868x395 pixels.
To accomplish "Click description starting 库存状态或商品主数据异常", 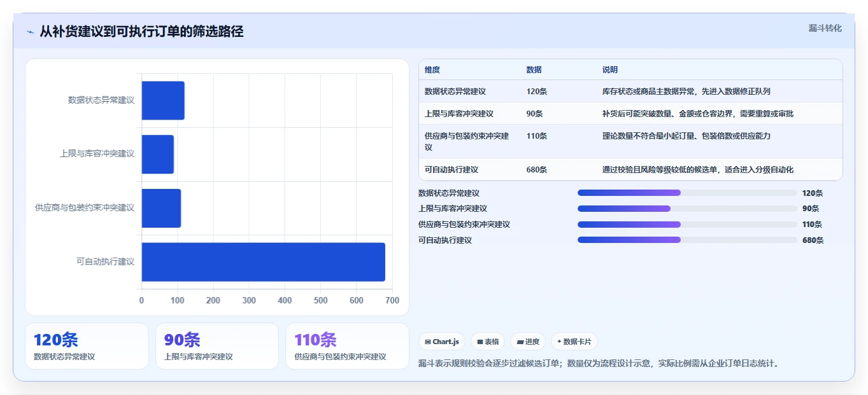I will tap(687, 92).
